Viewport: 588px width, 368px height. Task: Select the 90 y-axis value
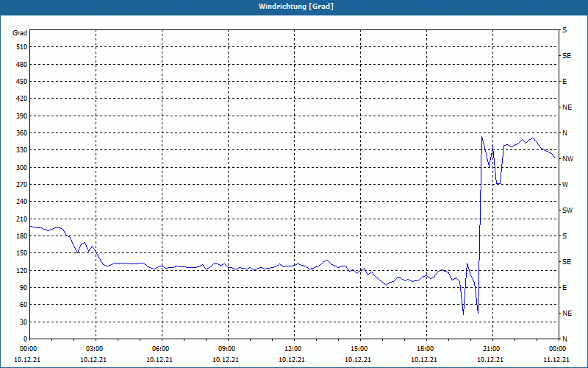tap(24, 288)
